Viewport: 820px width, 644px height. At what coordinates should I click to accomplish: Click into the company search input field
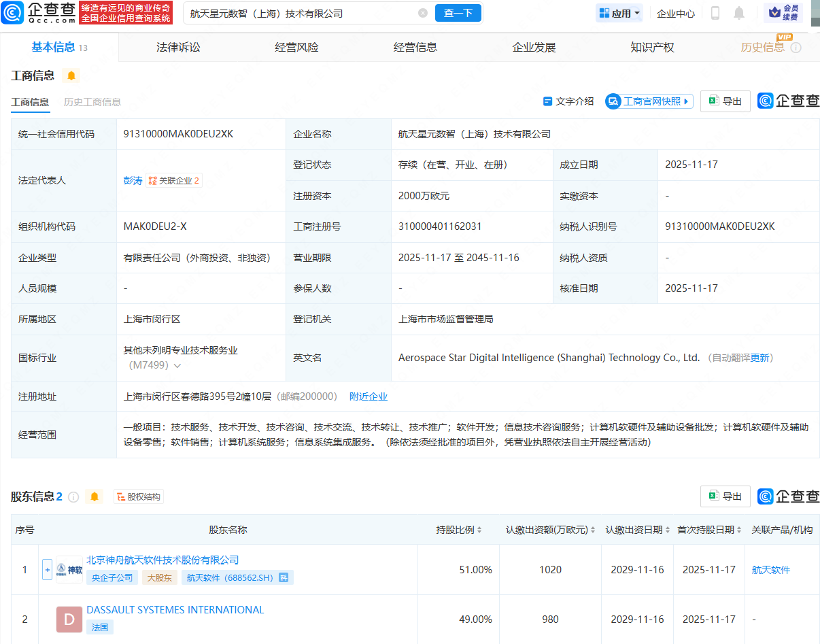pos(299,13)
